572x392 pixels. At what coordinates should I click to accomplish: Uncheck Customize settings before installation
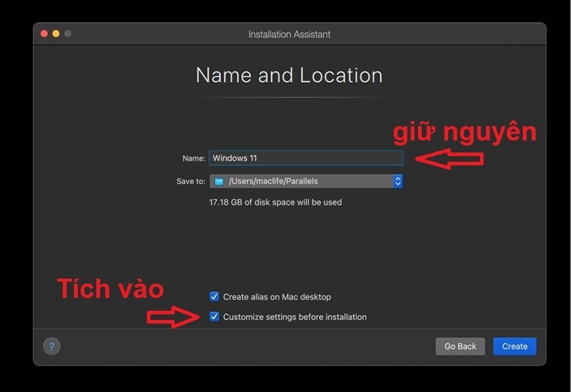coord(214,316)
